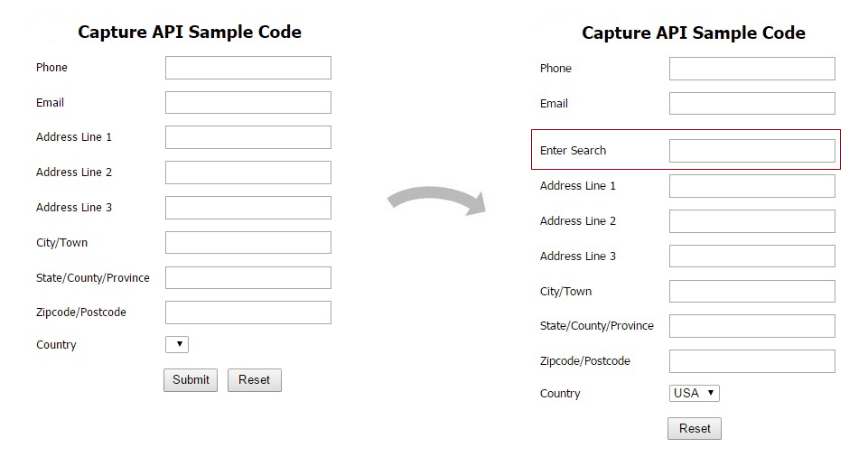Screen dimensions: 868x457
Task: Click City/Town field in left form
Action: [247, 243]
